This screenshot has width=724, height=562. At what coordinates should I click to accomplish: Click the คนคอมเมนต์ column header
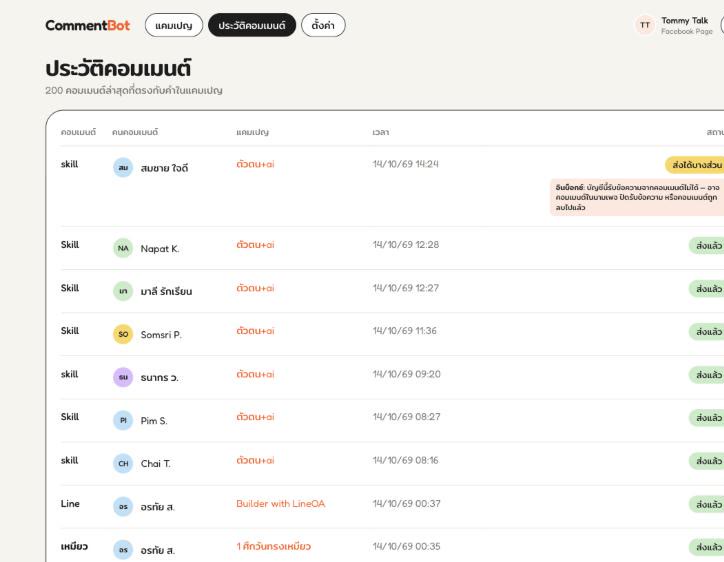point(135,132)
